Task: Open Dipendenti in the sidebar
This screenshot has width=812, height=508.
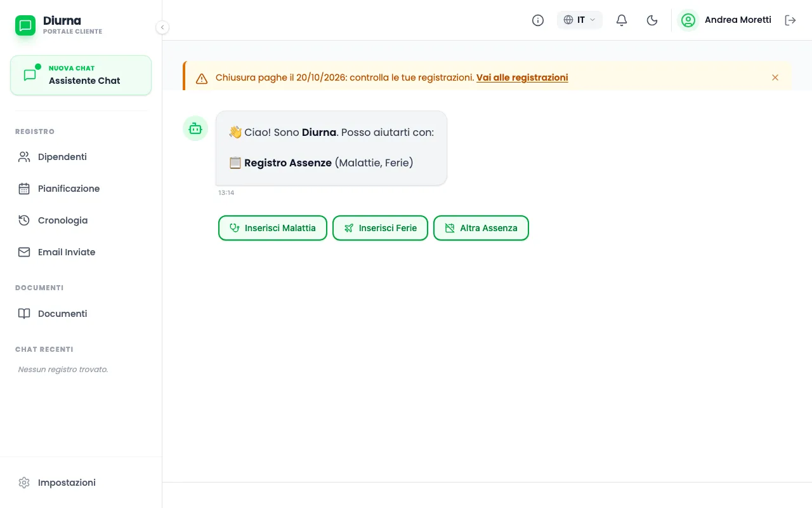Action: tap(81, 157)
